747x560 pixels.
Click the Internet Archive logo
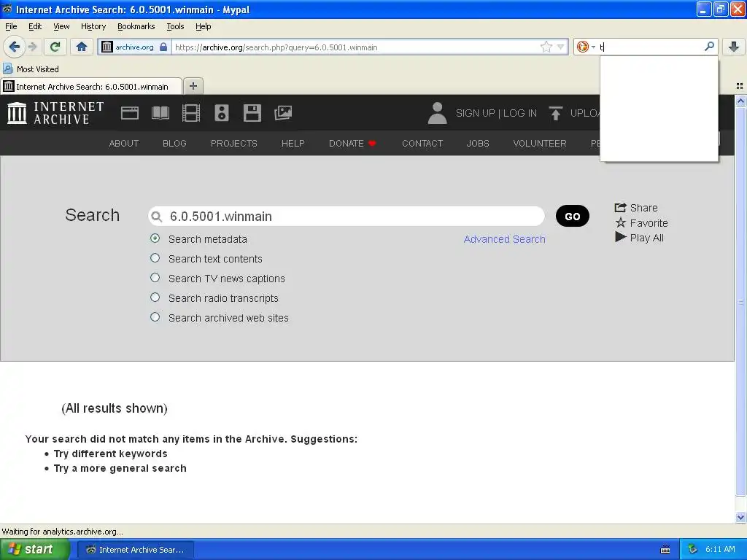click(55, 113)
